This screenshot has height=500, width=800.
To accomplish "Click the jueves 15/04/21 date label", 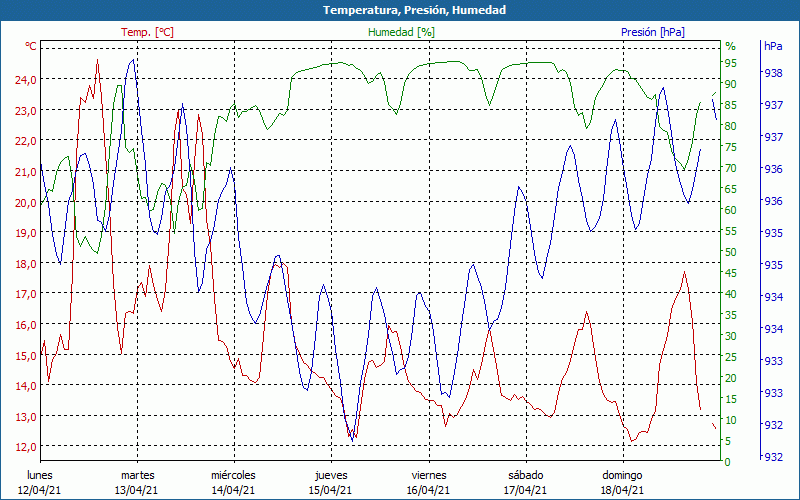I will point(331,483).
